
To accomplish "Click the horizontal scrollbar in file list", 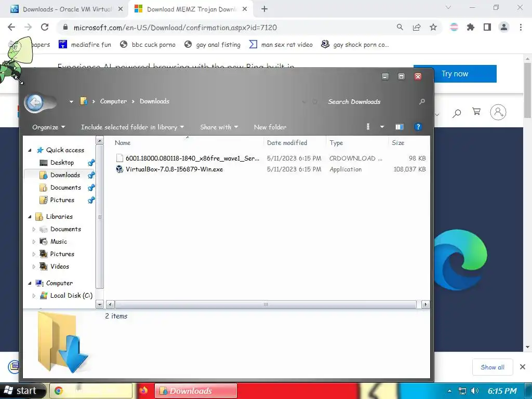I will point(265,304).
